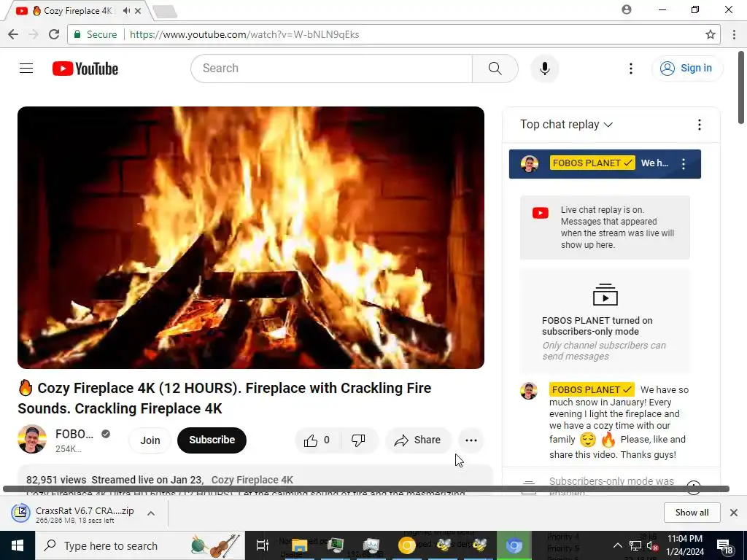Close the Cozy Fireplace 4K tab
Viewport: 747px width, 560px height.
(138, 10)
